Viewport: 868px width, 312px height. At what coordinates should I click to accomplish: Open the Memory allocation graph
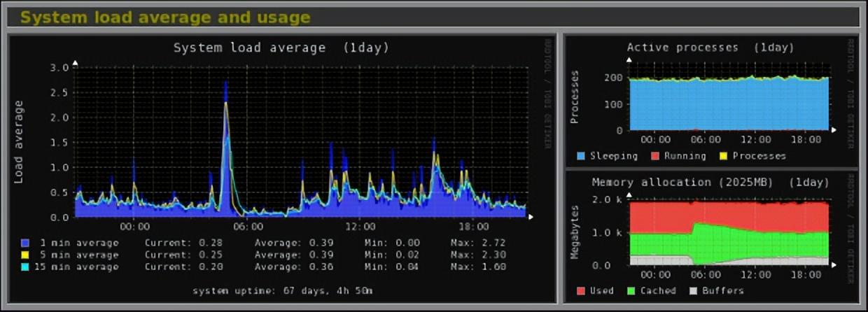[x=711, y=237]
